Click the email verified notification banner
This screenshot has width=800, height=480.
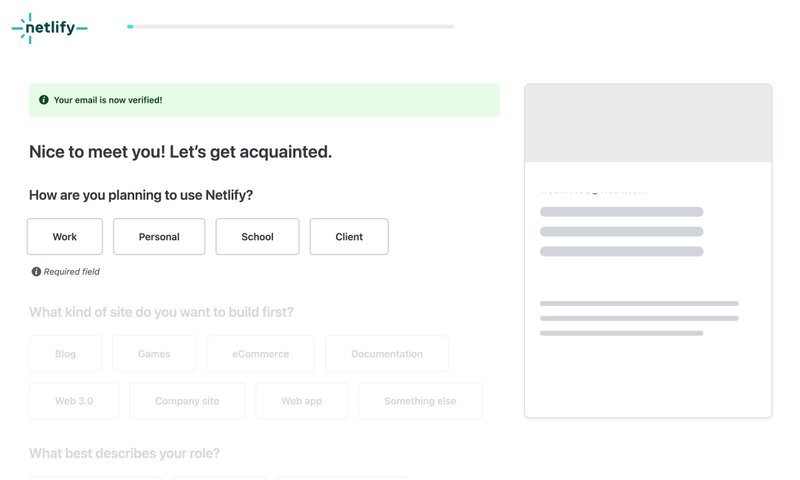[264, 100]
